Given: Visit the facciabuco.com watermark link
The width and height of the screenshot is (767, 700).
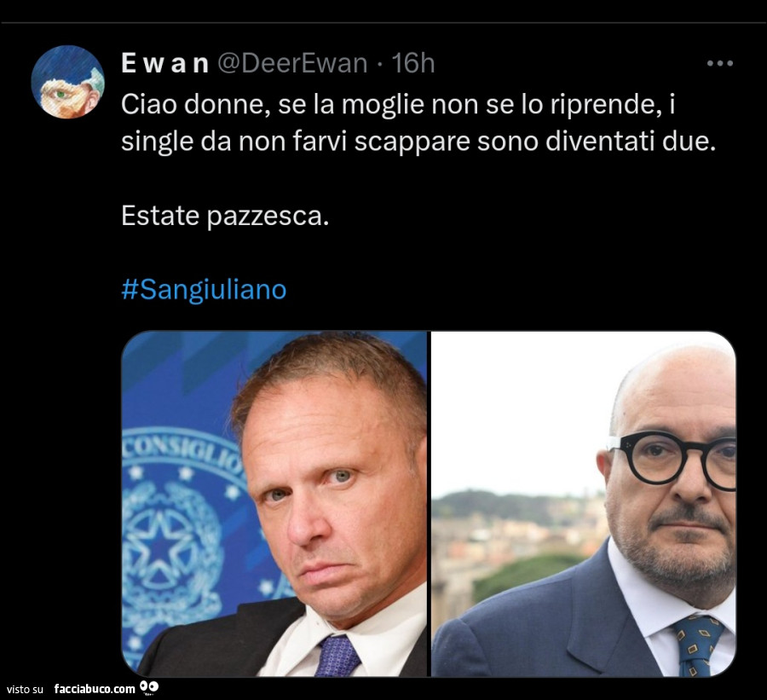Looking at the screenshot, I should [95, 689].
